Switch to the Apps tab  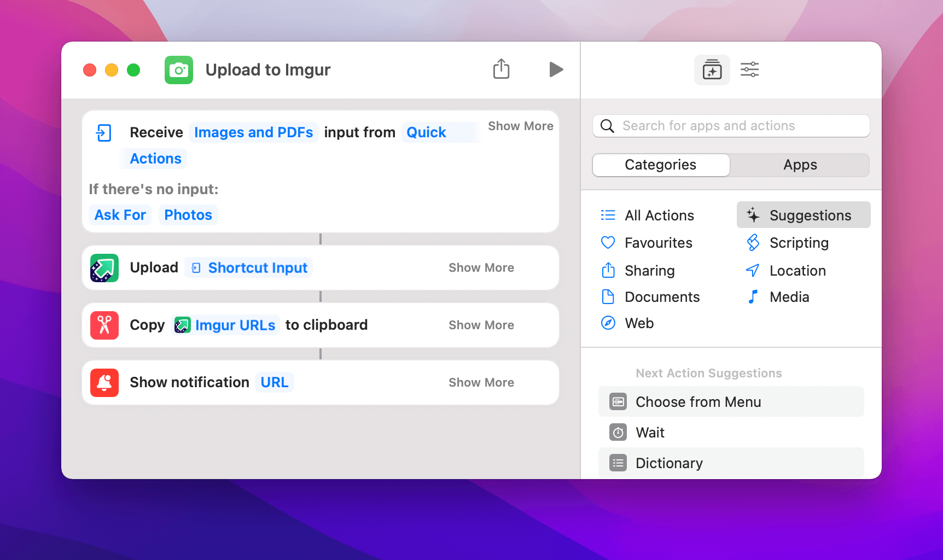800,165
